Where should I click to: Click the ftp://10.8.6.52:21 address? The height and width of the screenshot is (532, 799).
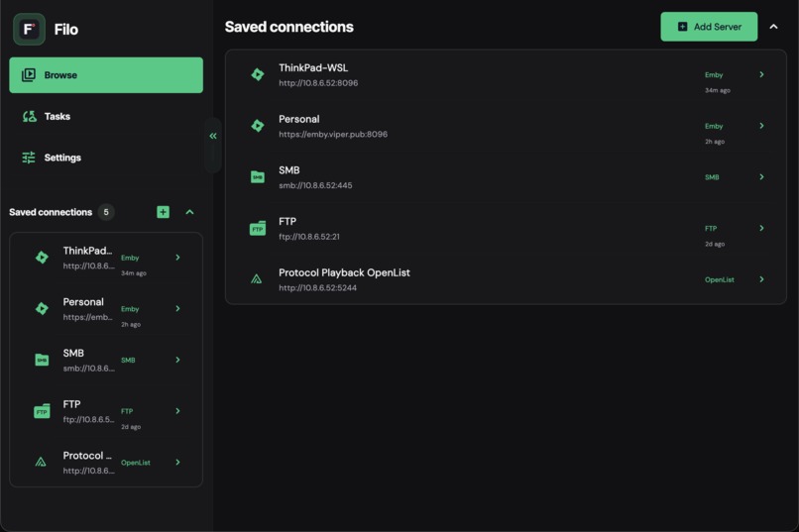(309, 237)
